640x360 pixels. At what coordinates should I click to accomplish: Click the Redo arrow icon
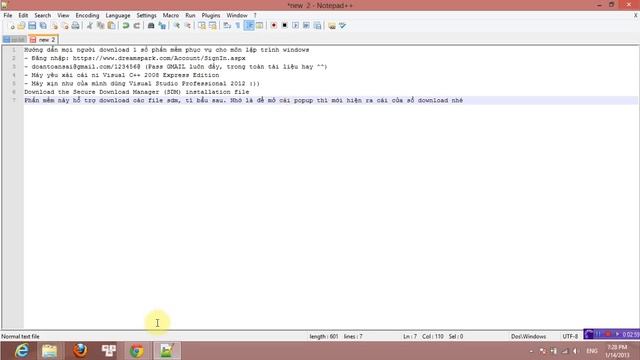137,26
